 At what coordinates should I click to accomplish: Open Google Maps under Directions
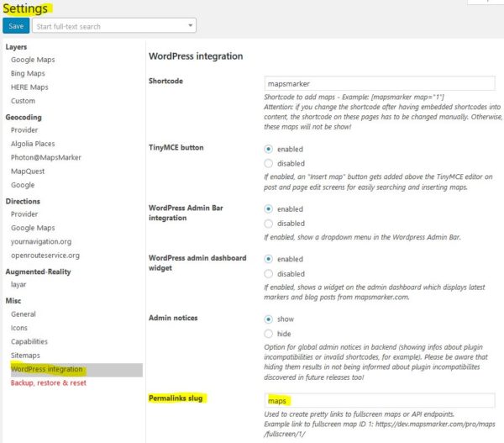pos(33,228)
